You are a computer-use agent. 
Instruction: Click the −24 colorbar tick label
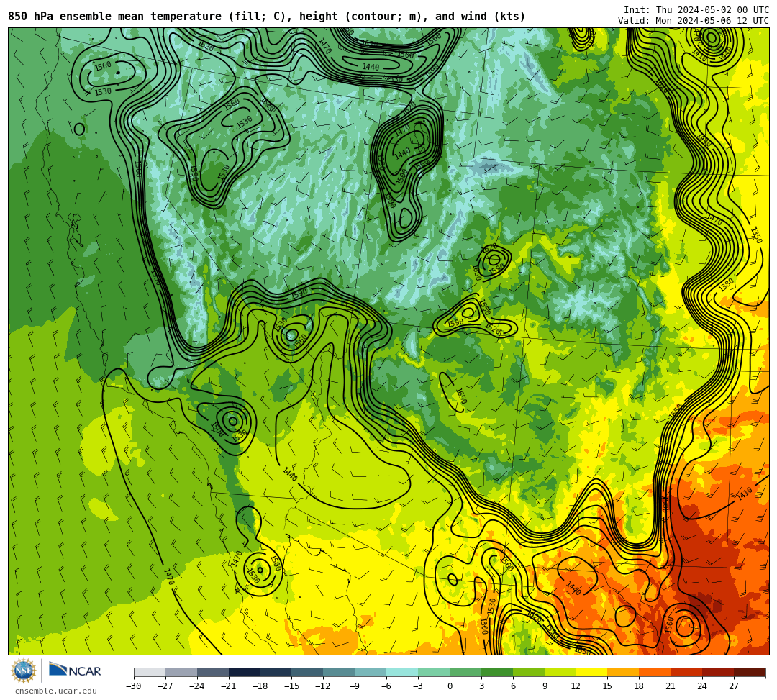(197, 686)
